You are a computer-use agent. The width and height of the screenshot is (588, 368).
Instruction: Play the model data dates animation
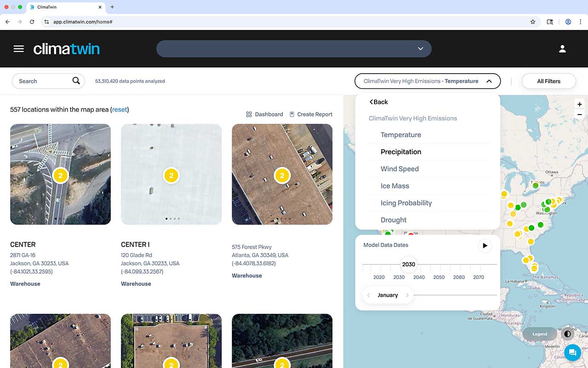(x=485, y=246)
